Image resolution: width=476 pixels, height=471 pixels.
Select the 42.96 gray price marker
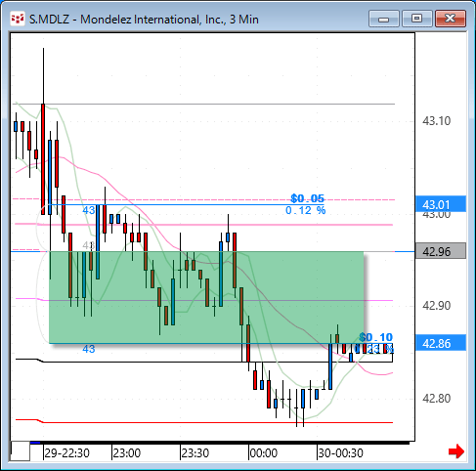441,251
